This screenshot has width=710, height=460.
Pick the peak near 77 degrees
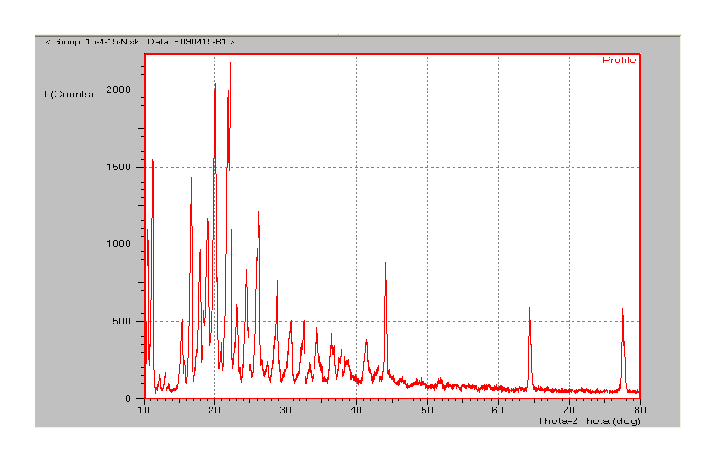(x=622, y=309)
